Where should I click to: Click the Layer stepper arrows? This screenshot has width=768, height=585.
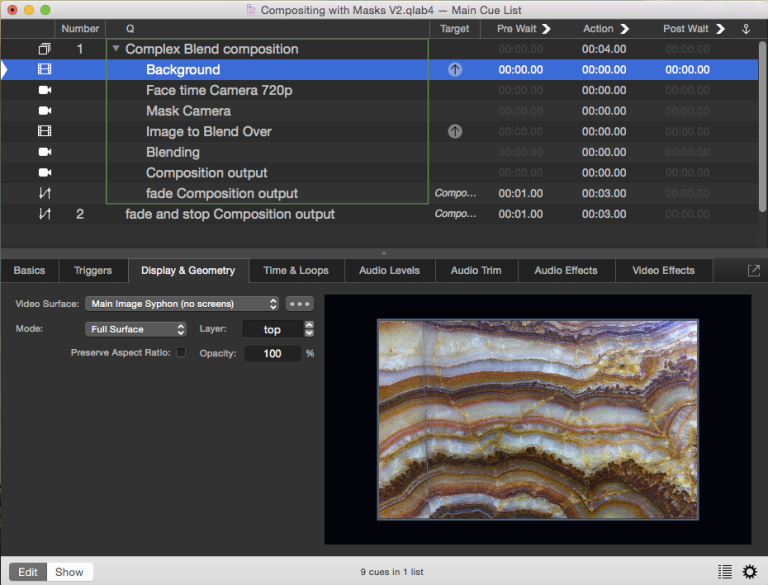coord(309,329)
